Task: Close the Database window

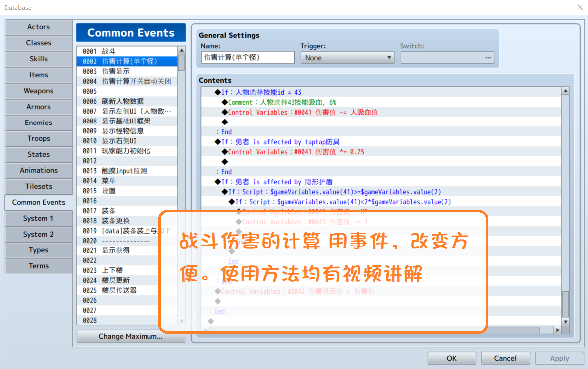Action: 580,7
